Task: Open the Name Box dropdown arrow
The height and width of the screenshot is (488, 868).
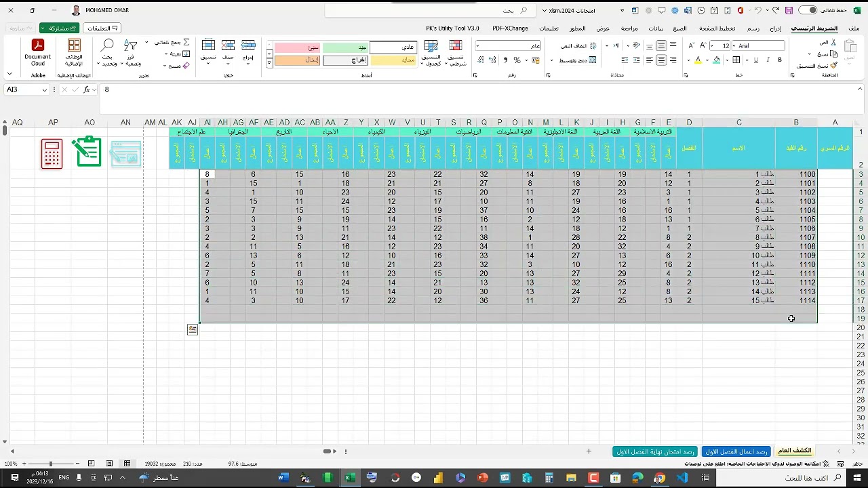Action: [x=45, y=90]
